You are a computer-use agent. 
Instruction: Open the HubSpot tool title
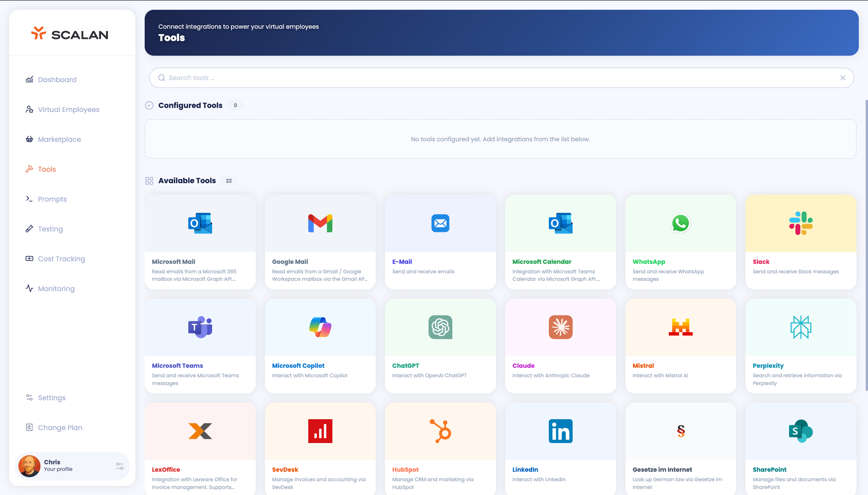pos(405,469)
